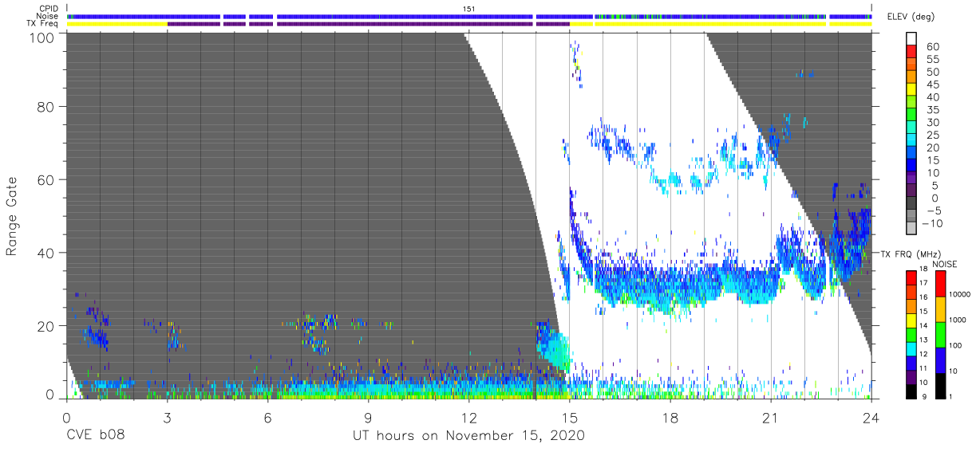Click the ELEV (deg) colorbar title
The height and width of the screenshot is (452, 980).
pos(911,18)
